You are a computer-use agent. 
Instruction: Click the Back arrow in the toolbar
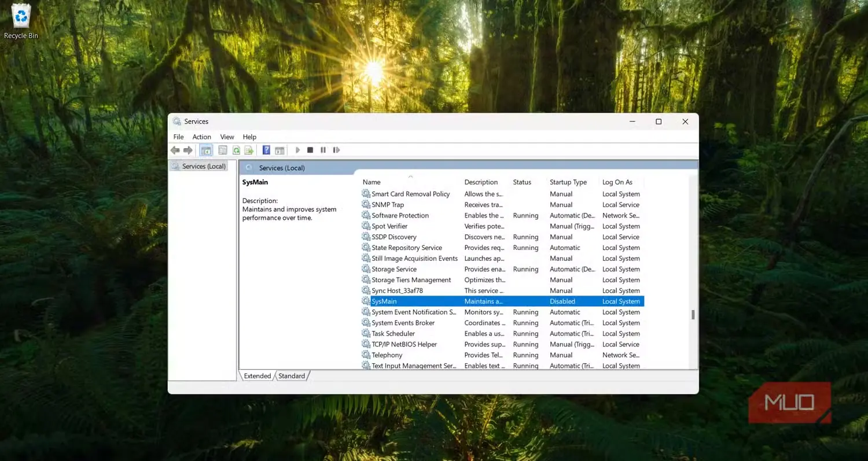pos(175,150)
